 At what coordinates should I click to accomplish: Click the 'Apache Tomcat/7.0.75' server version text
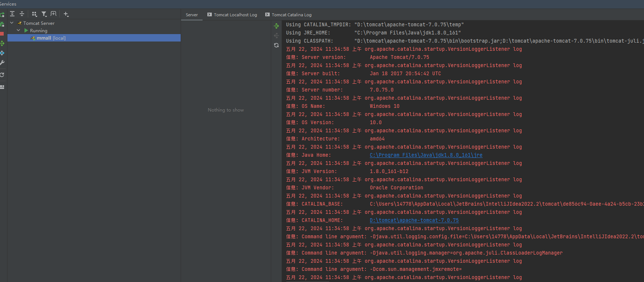(399, 57)
